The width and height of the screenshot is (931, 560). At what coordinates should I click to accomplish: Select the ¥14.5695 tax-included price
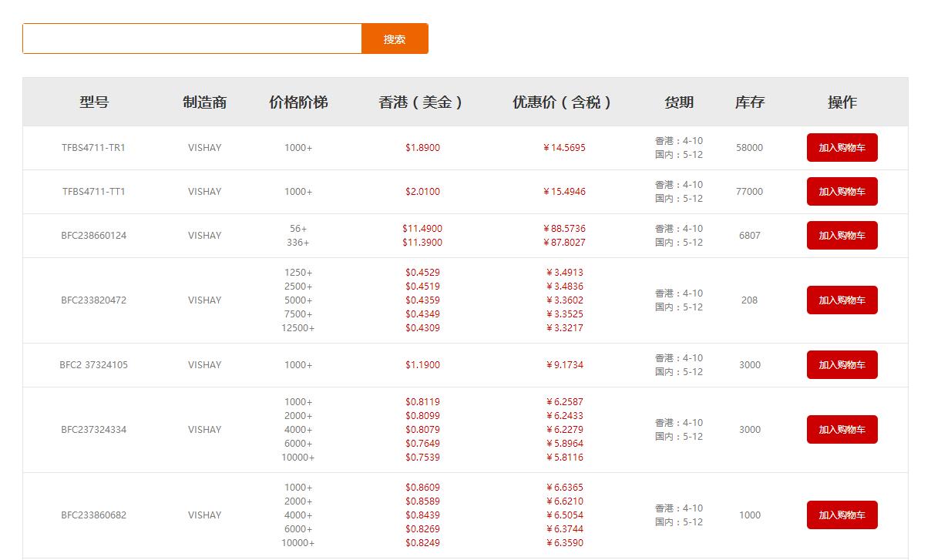[563, 147]
